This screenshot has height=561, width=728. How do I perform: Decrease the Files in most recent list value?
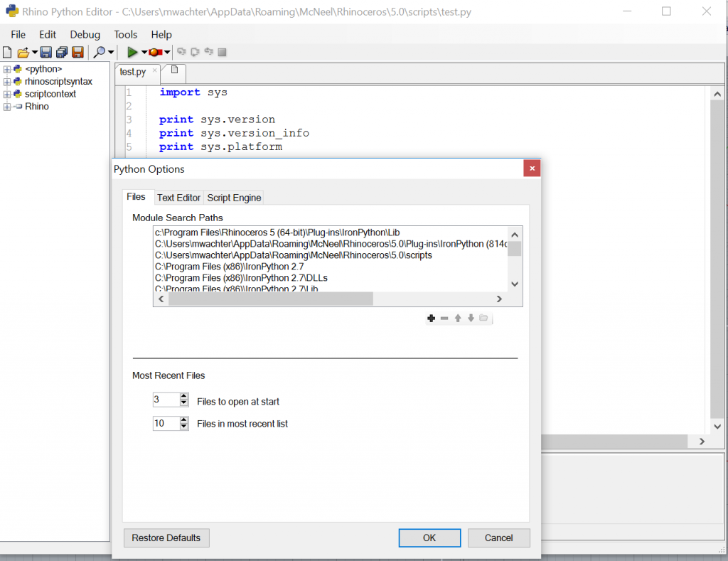(184, 427)
